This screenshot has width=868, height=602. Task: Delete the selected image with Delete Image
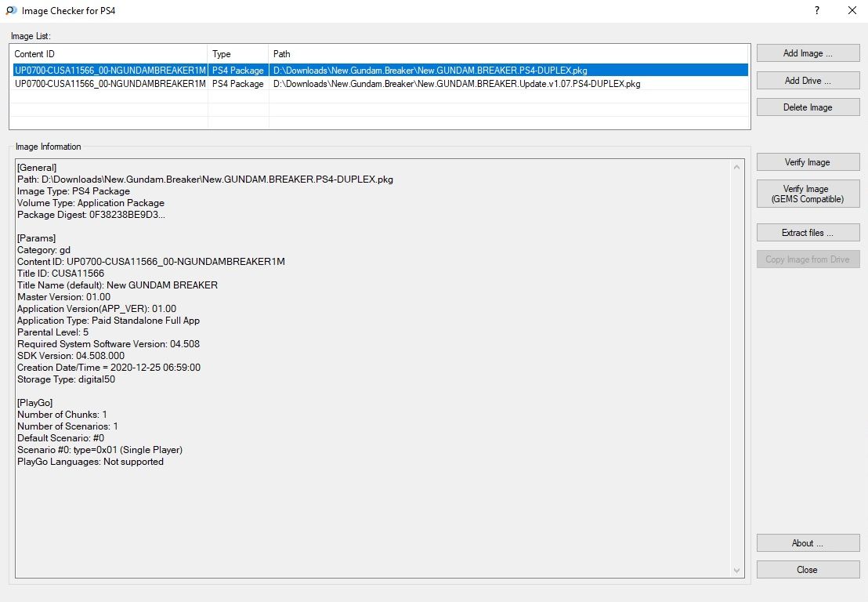click(808, 107)
